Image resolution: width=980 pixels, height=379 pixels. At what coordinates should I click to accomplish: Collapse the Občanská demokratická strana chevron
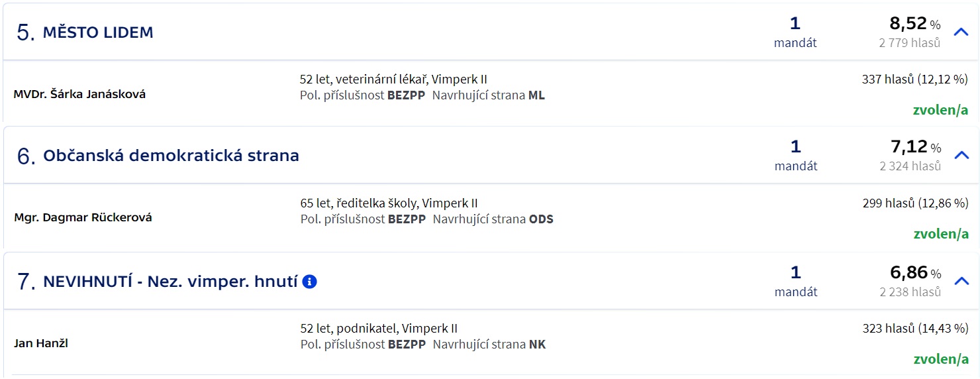tap(961, 155)
